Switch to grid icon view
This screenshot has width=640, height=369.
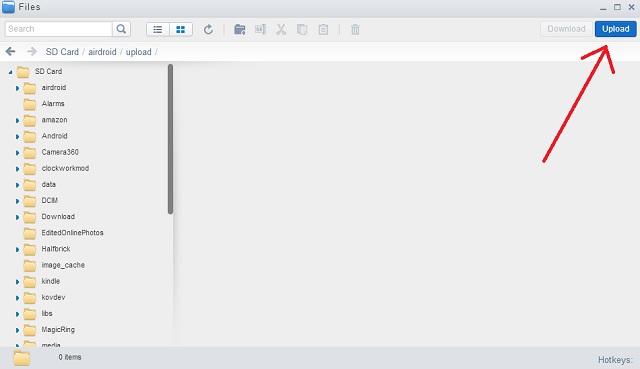tap(181, 29)
